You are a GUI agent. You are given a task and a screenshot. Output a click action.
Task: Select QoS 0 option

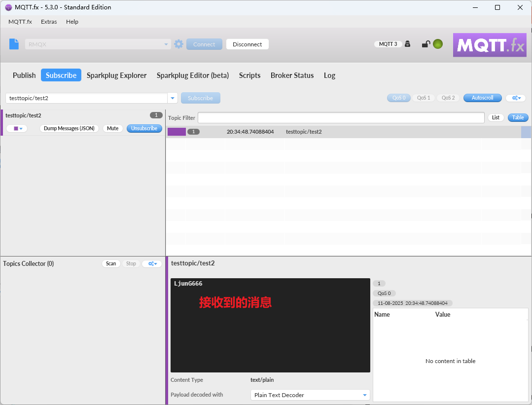[399, 98]
